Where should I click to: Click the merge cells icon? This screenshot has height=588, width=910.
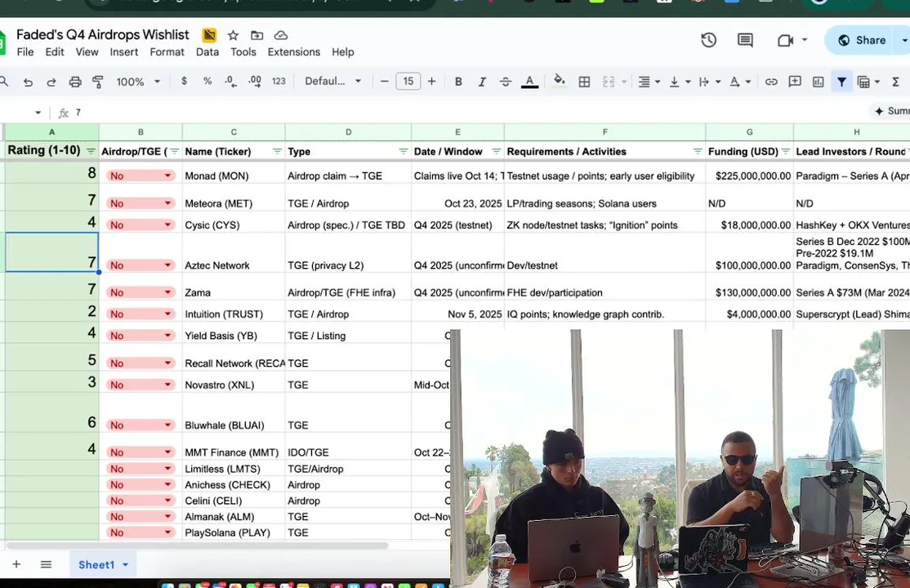click(609, 82)
